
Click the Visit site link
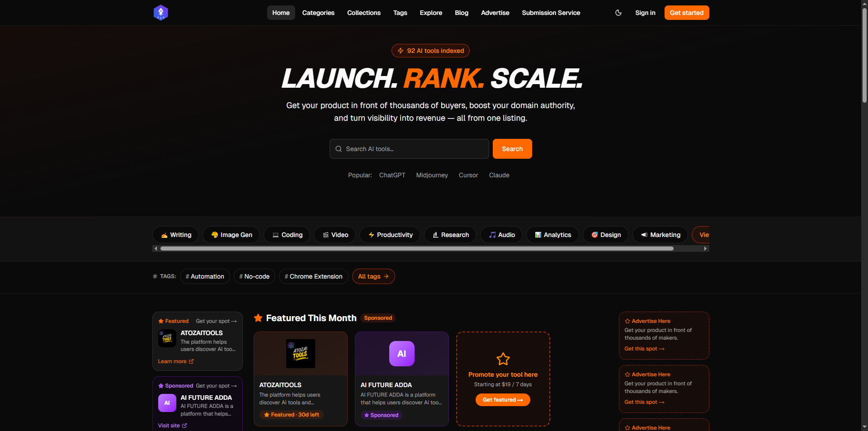172,426
